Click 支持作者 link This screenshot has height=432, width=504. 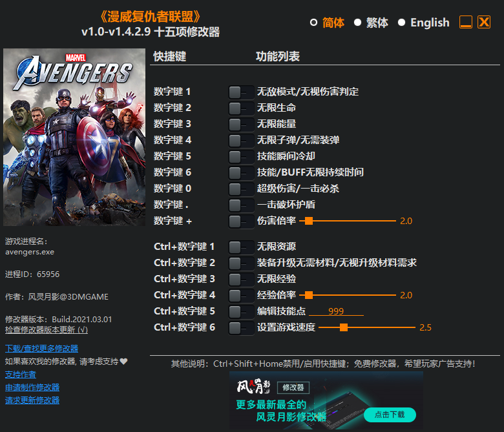(21, 375)
